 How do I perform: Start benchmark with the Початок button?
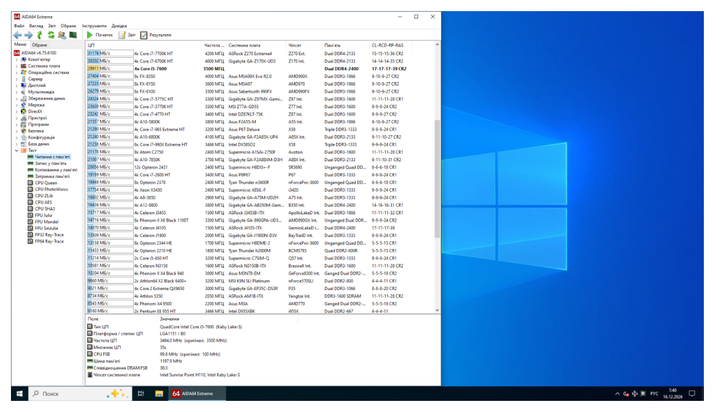pos(100,35)
